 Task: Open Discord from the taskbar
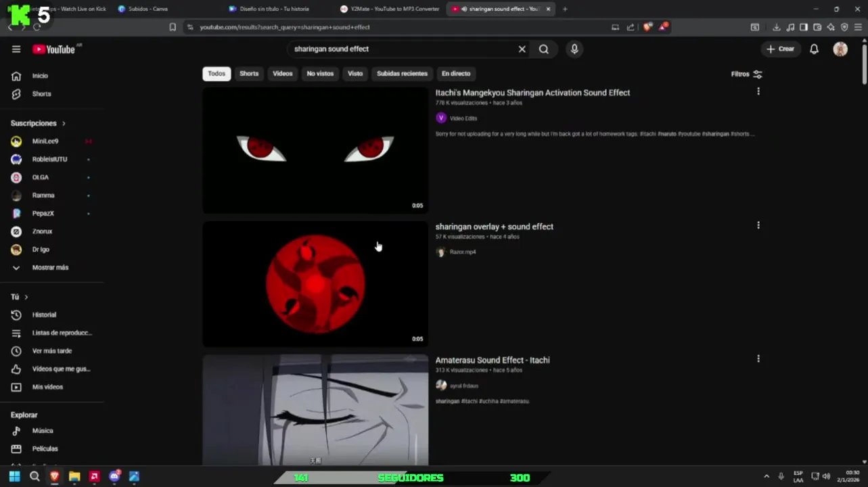point(114,477)
